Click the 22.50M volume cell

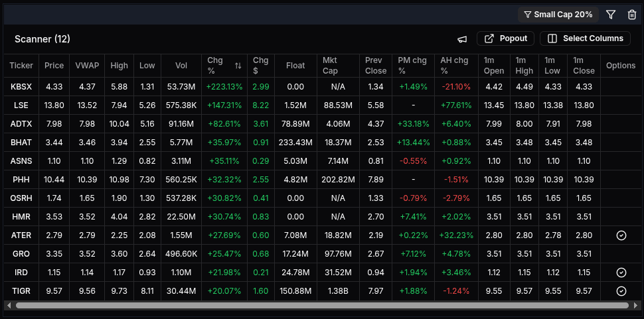181,217
